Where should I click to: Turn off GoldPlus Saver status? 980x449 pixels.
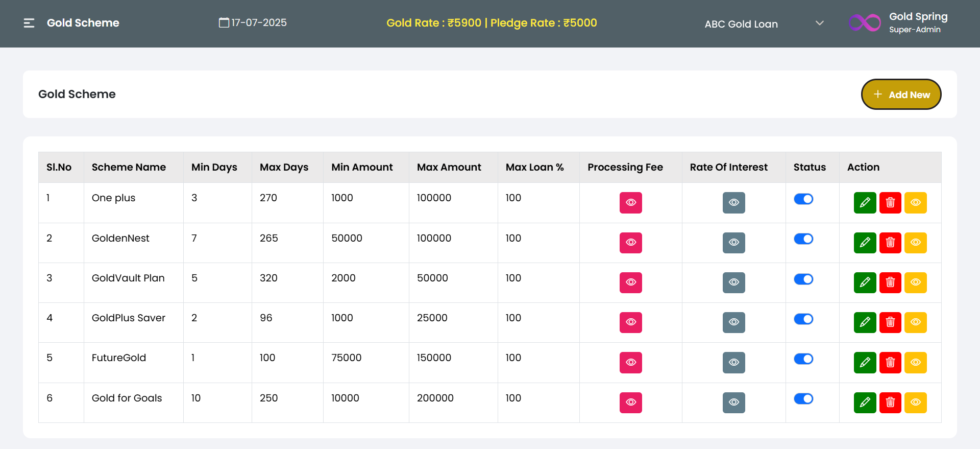pyautogui.click(x=803, y=319)
